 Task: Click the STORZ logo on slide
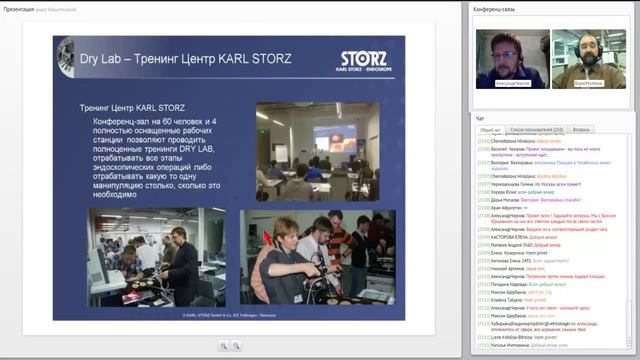[363, 61]
